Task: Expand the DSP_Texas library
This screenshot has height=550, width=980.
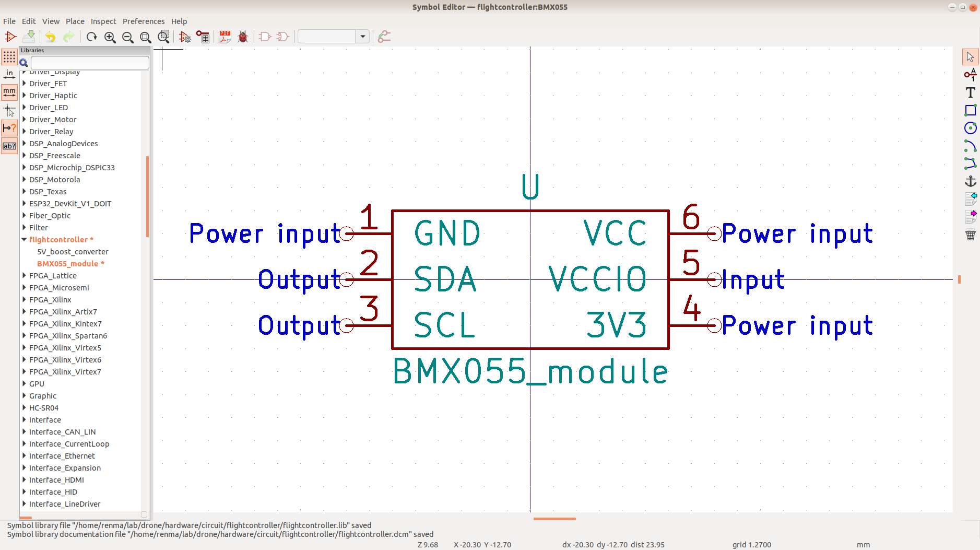Action: click(x=24, y=192)
